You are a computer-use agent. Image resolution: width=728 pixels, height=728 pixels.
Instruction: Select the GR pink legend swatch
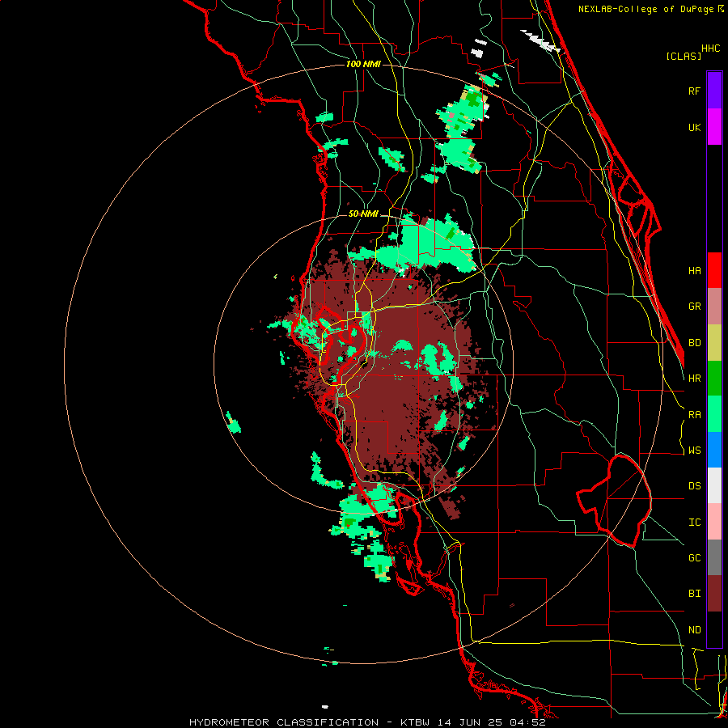714,307
